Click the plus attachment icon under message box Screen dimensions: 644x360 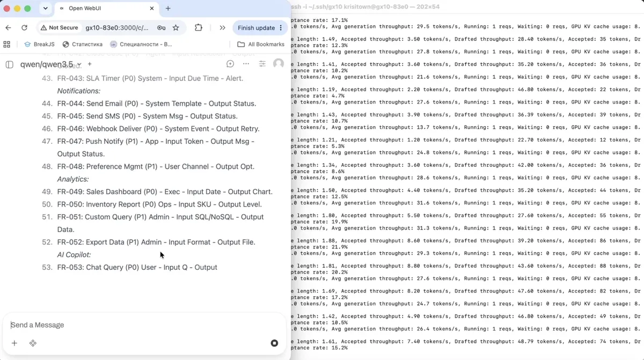tap(14, 343)
